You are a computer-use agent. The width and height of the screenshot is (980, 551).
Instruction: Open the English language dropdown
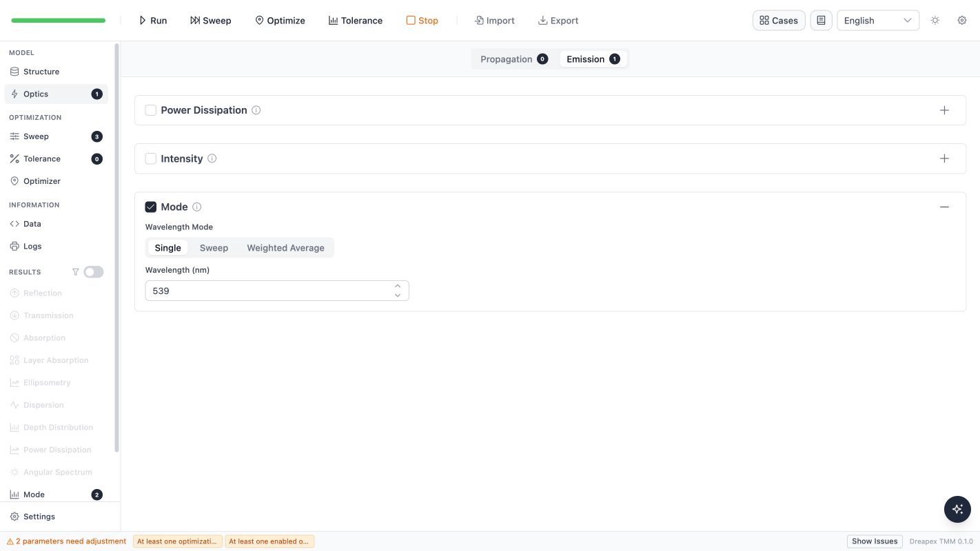click(x=878, y=21)
